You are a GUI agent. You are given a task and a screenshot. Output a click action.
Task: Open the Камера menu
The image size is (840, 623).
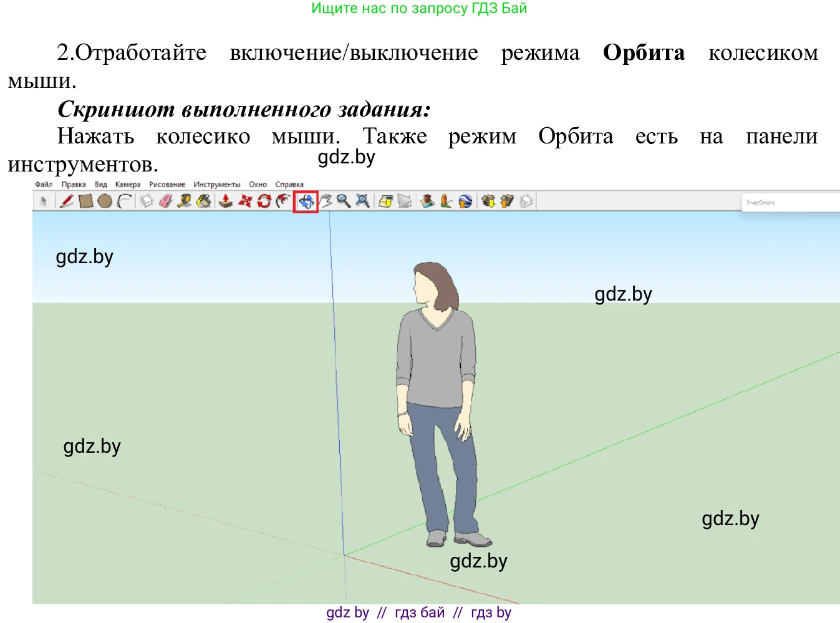[x=127, y=184]
